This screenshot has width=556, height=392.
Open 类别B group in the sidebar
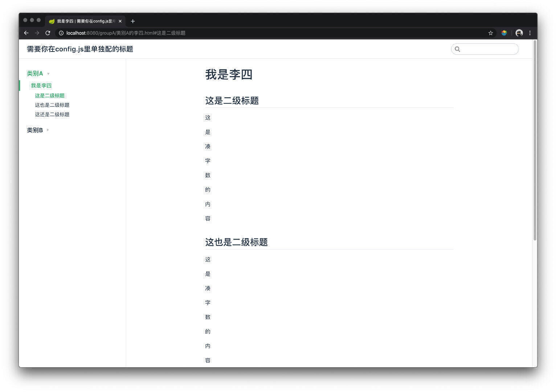(x=35, y=130)
